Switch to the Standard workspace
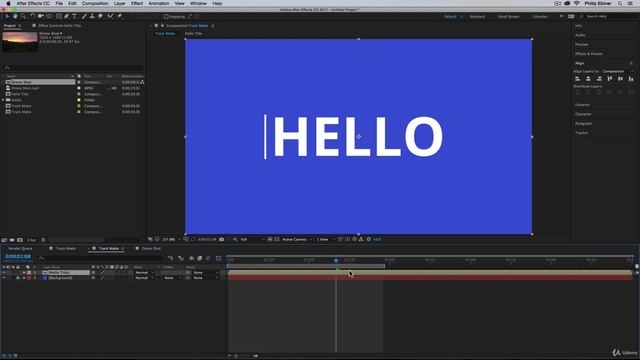The height and width of the screenshot is (360, 640). 477,17
